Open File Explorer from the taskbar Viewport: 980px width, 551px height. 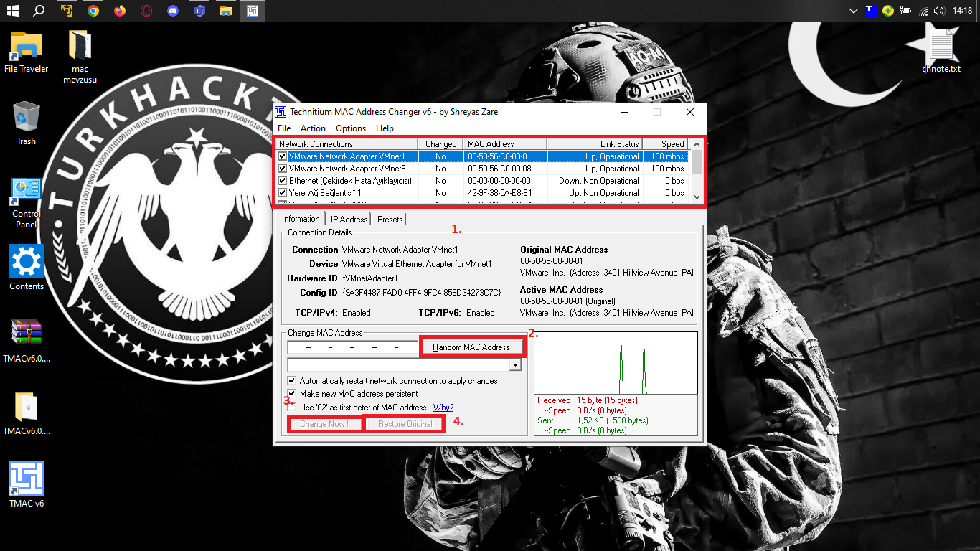225,11
